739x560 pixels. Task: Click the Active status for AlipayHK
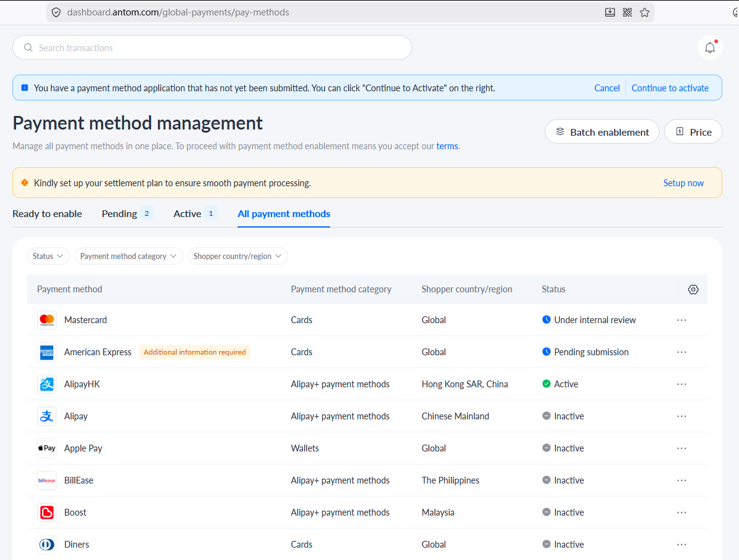pos(560,384)
